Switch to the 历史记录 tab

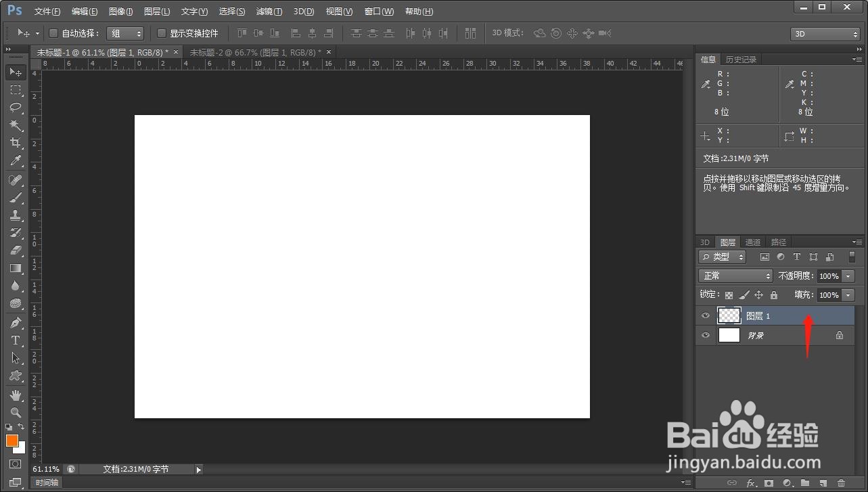[741, 60]
